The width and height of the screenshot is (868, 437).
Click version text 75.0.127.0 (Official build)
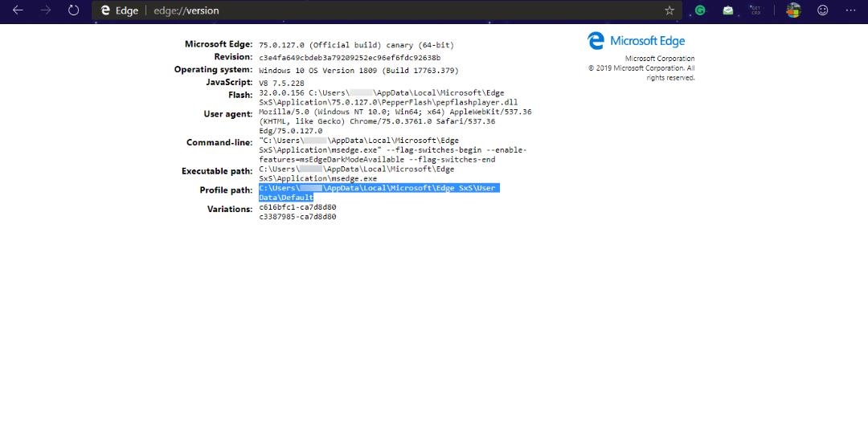[357, 45]
